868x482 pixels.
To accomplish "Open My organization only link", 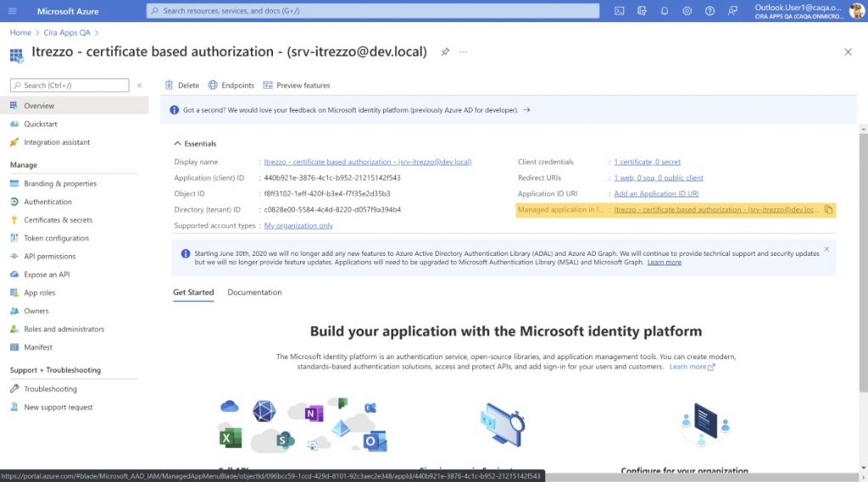I will pyautogui.click(x=298, y=226).
